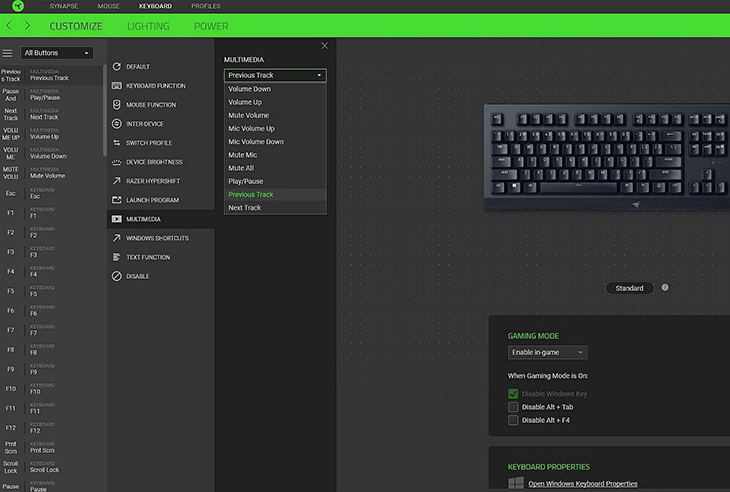The image size is (730, 492).
Task: Select the Mute Volume row in button list
Action: pos(51,173)
